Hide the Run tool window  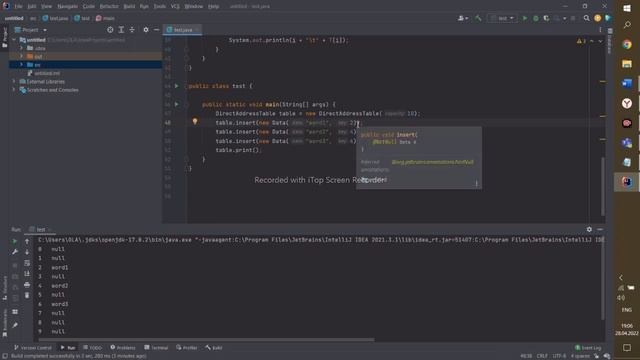600,229
